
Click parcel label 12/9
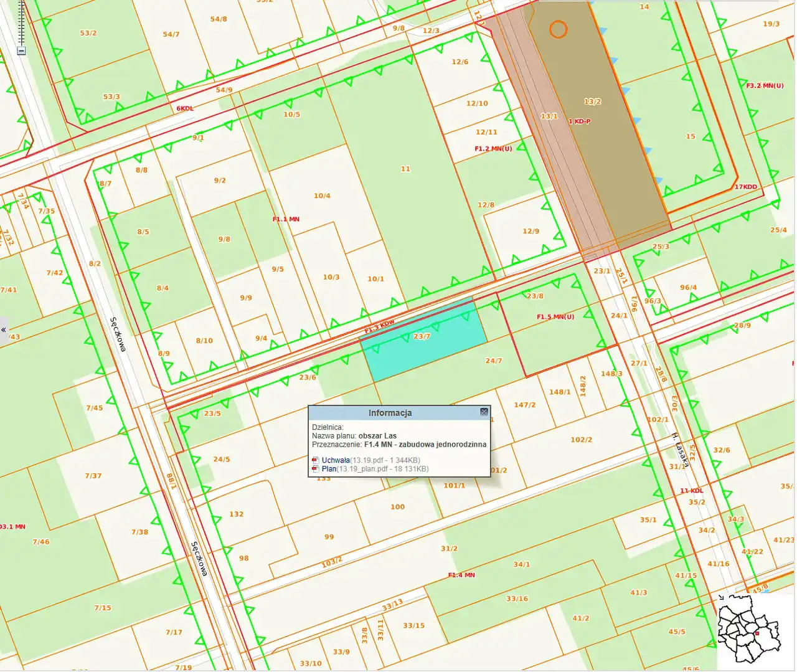(531, 231)
